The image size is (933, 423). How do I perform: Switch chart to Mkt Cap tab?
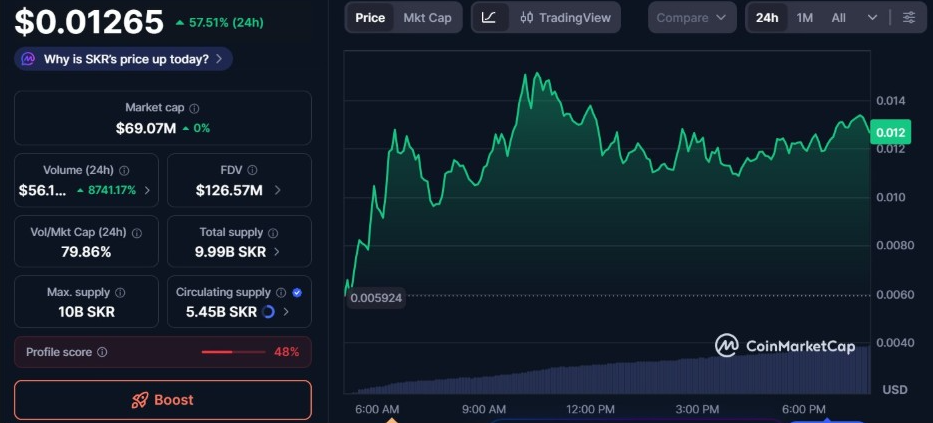tap(427, 18)
